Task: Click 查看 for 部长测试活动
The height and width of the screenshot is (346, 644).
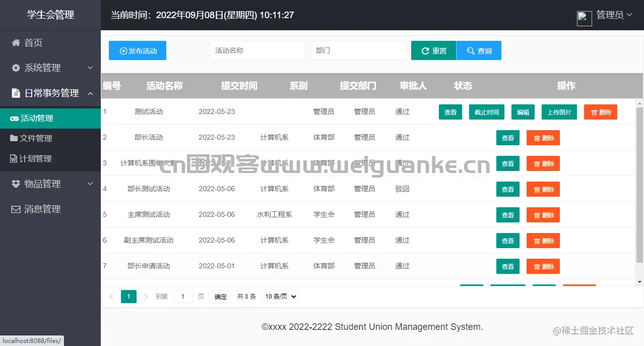Action: click(x=508, y=189)
